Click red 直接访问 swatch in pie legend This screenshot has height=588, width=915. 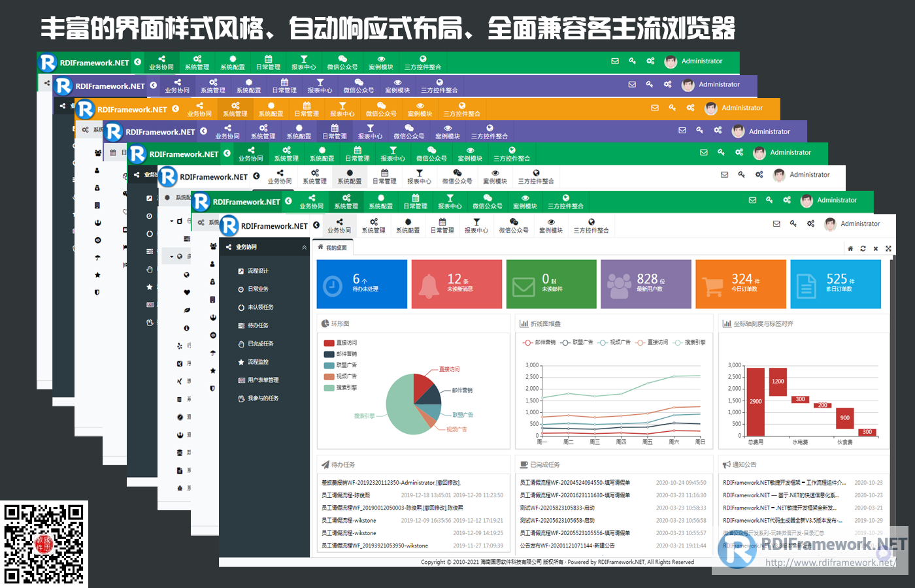[x=329, y=342]
